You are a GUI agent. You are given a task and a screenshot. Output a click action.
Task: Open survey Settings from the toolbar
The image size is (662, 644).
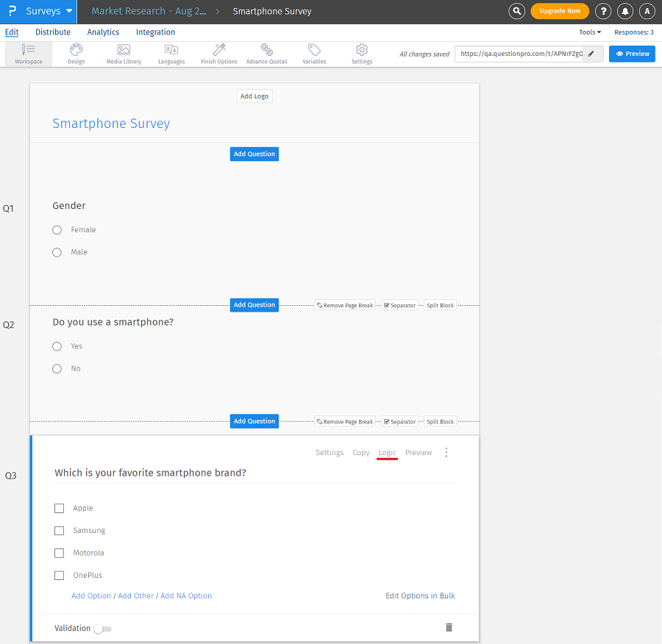(362, 54)
